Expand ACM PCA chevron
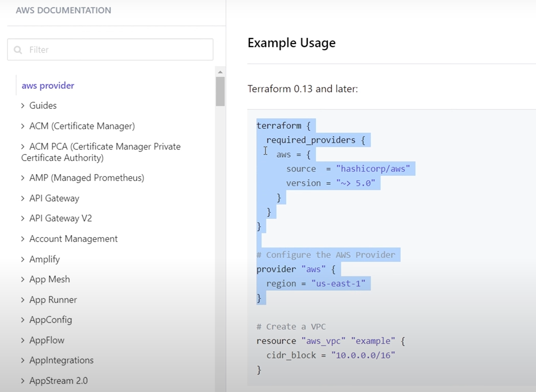536x392 pixels. [x=23, y=147]
